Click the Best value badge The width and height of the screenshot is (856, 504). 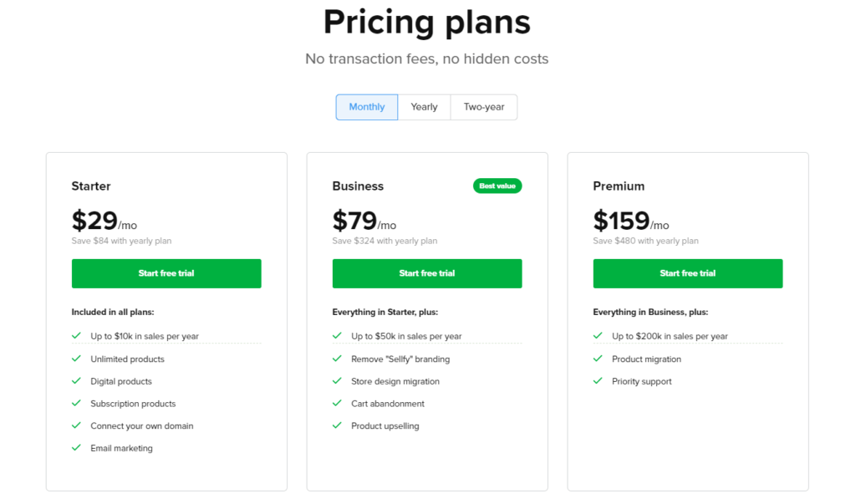(x=497, y=186)
